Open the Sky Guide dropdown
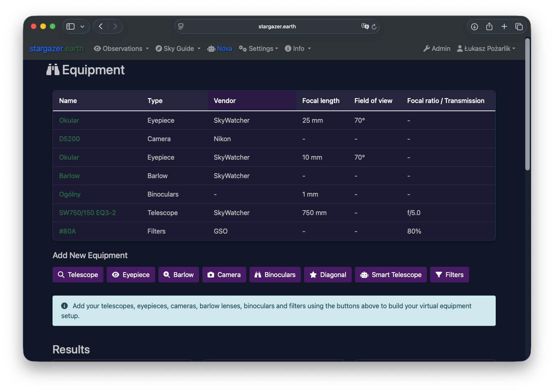554x392 pixels. [178, 48]
